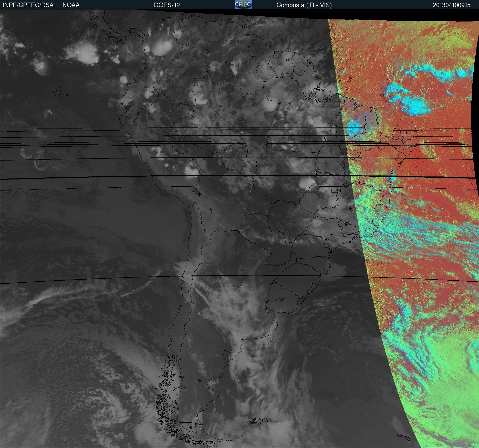Click the 201304100915 timestamp
The height and width of the screenshot is (448, 479).
coord(452,5)
